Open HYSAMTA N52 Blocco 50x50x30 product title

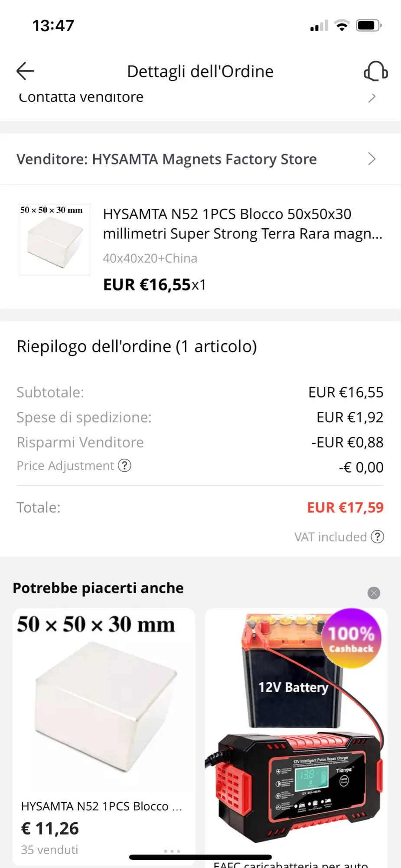coord(242,224)
